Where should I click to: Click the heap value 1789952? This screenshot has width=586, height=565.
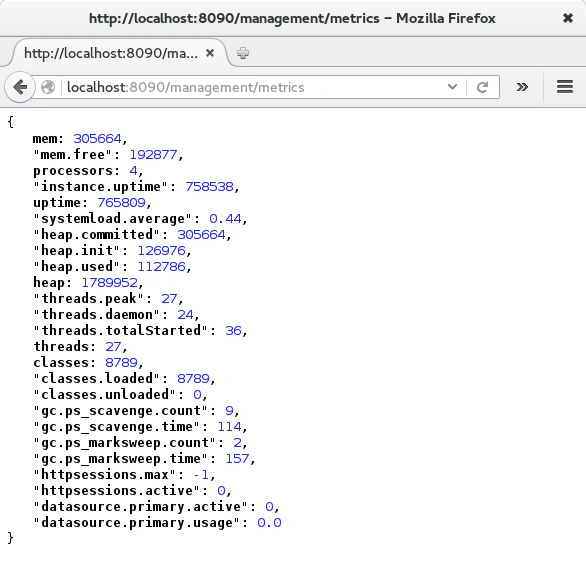(110, 282)
